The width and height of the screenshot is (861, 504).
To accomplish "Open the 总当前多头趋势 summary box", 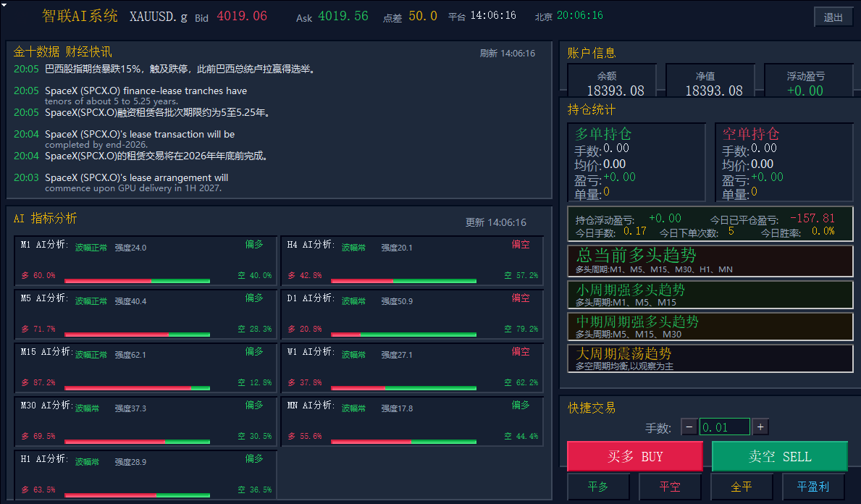I will tap(710, 260).
